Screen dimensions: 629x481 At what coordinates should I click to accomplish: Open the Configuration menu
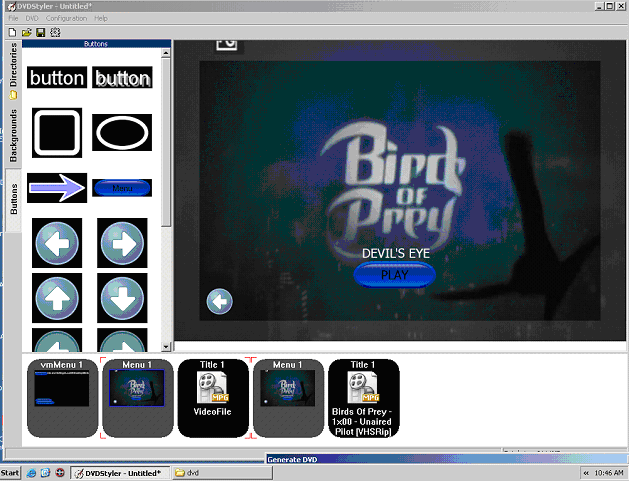click(66, 18)
